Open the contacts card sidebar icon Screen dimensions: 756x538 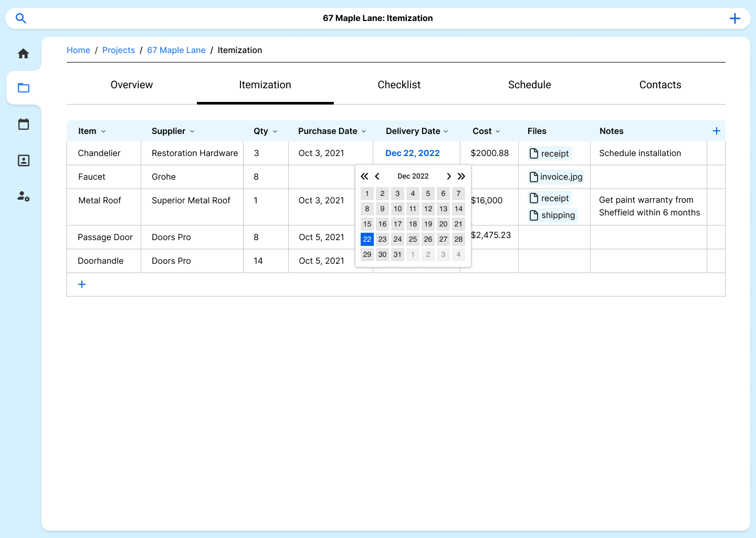pyautogui.click(x=24, y=161)
